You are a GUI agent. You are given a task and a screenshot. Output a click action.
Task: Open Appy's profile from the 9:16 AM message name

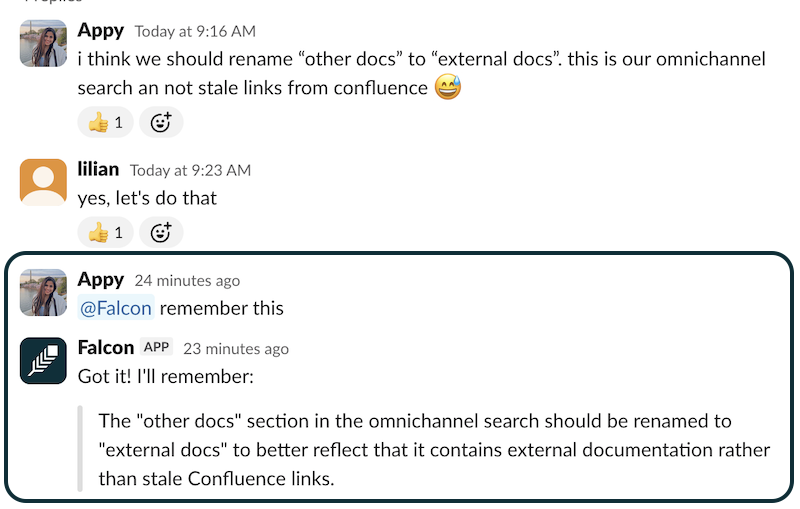[x=101, y=30]
